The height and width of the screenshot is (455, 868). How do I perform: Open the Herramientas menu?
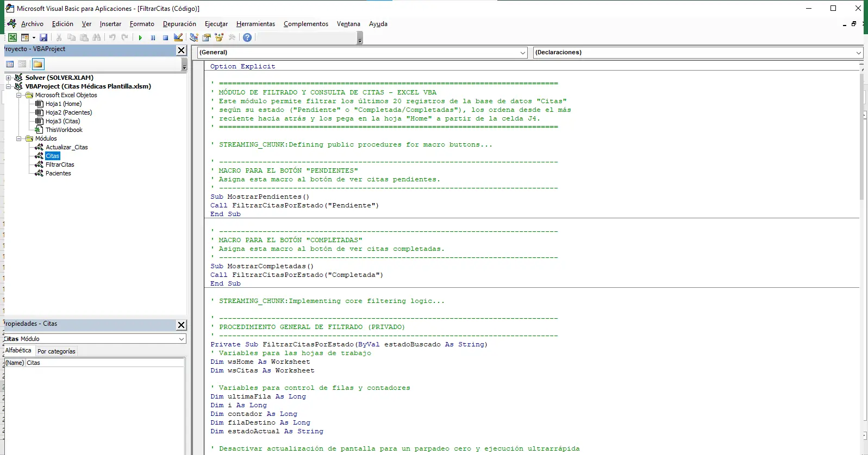click(x=255, y=24)
